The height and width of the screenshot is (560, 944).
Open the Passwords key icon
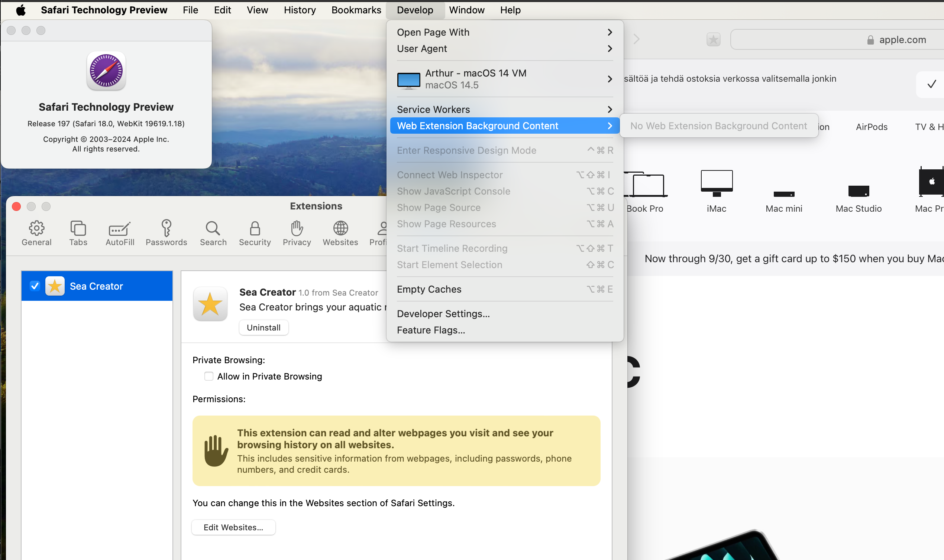coord(166,228)
